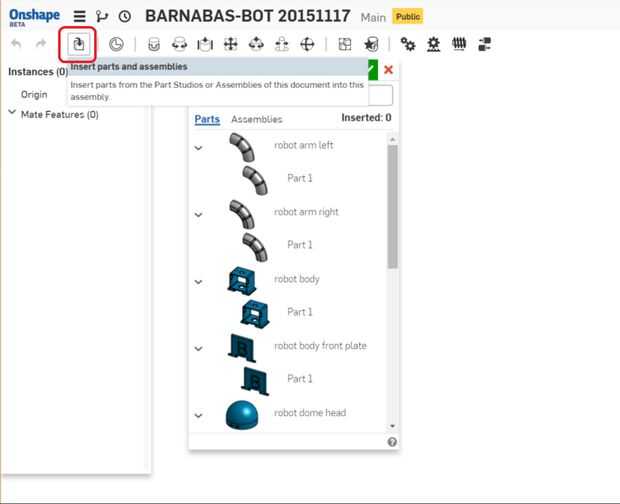Image resolution: width=620 pixels, height=504 pixels.
Task: Click the Insert parts and assemblies icon
Action: click(78, 44)
